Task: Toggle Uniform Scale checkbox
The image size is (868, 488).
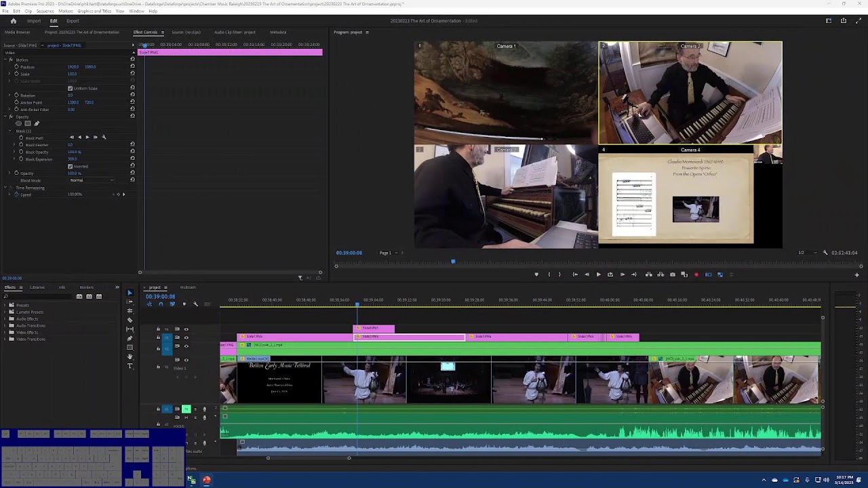Action: 70,88
